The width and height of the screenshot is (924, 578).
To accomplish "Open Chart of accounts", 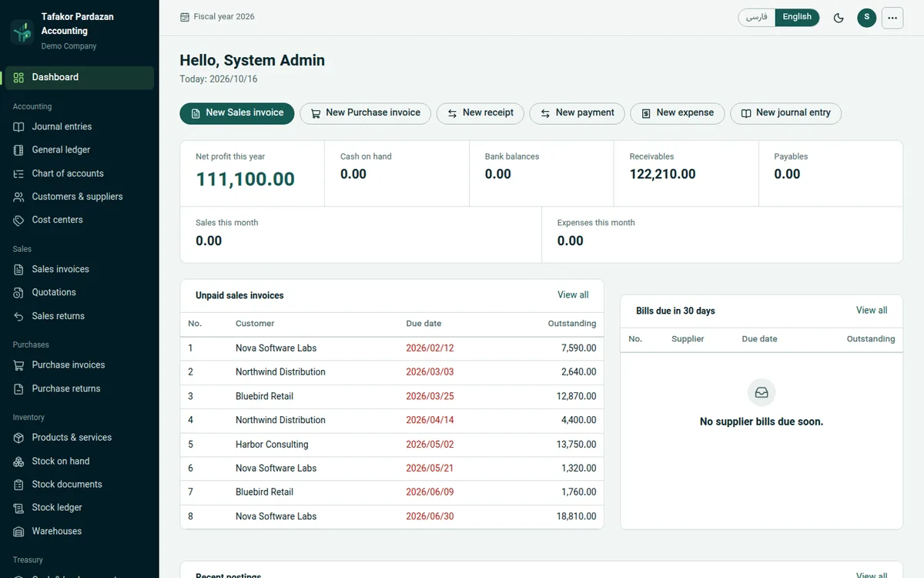I will (79, 174).
